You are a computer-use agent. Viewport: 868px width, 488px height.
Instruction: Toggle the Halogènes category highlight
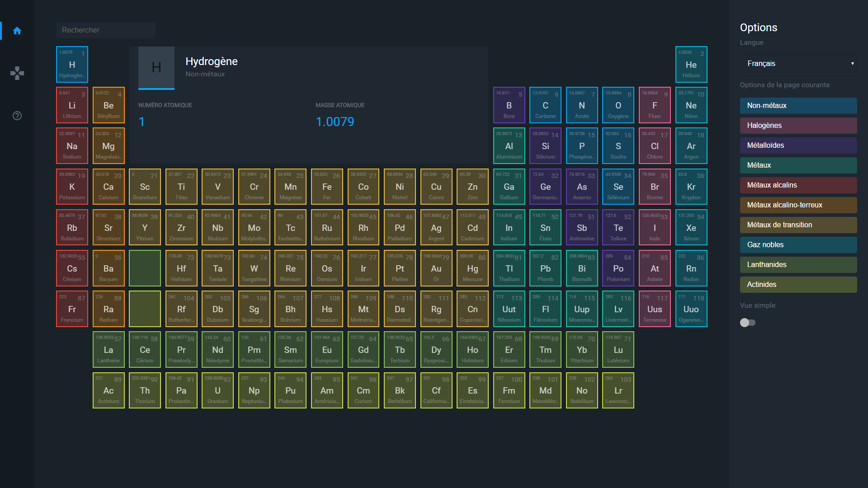click(x=798, y=125)
